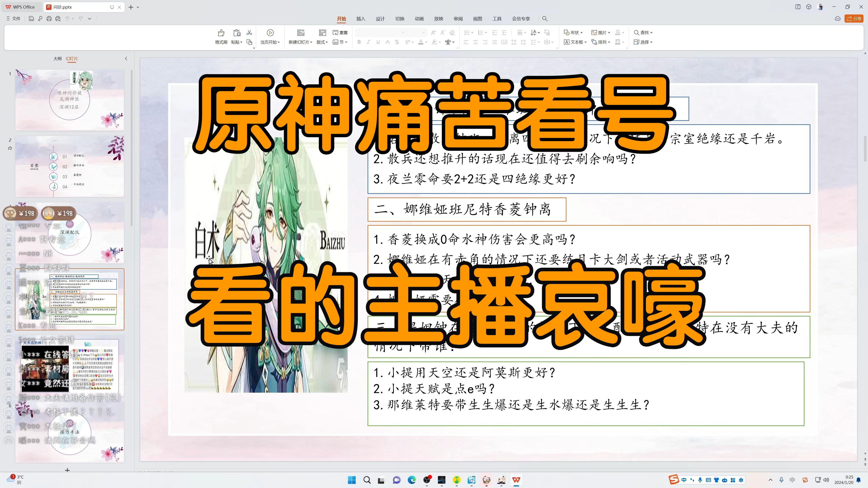Switch to Outline (大纲) panel view
868x488 pixels.
[58, 59]
